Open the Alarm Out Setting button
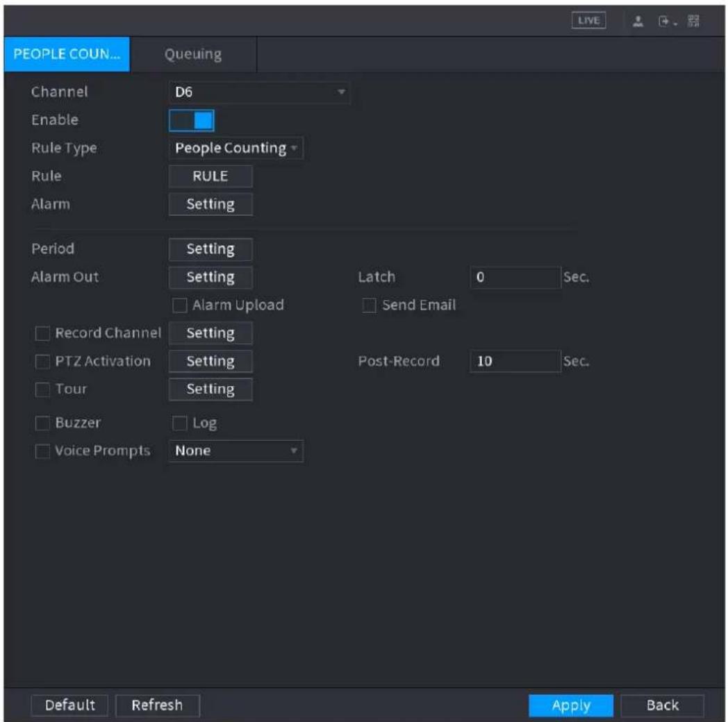This screenshot has height=722, width=728. click(210, 277)
